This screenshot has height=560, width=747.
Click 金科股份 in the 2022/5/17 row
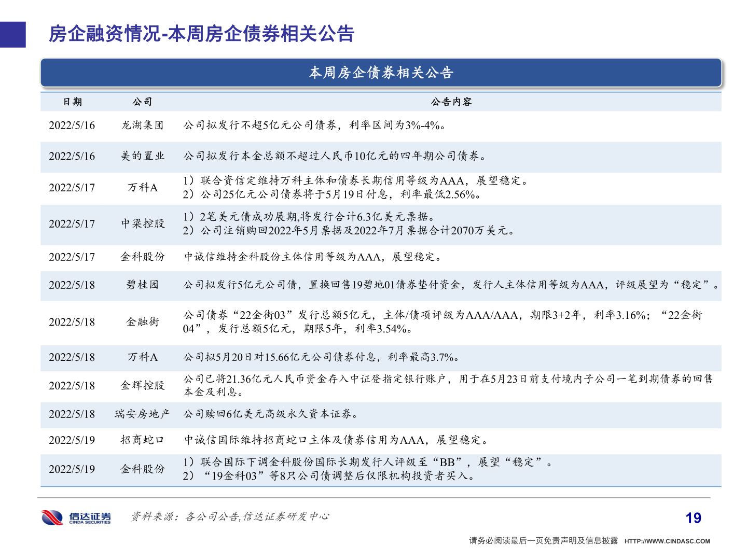click(143, 257)
